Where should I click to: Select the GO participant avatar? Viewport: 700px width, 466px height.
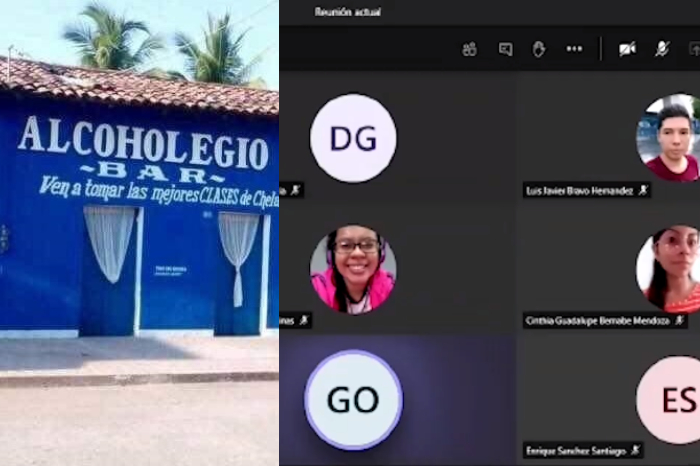pyautogui.click(x=352, y=400)
